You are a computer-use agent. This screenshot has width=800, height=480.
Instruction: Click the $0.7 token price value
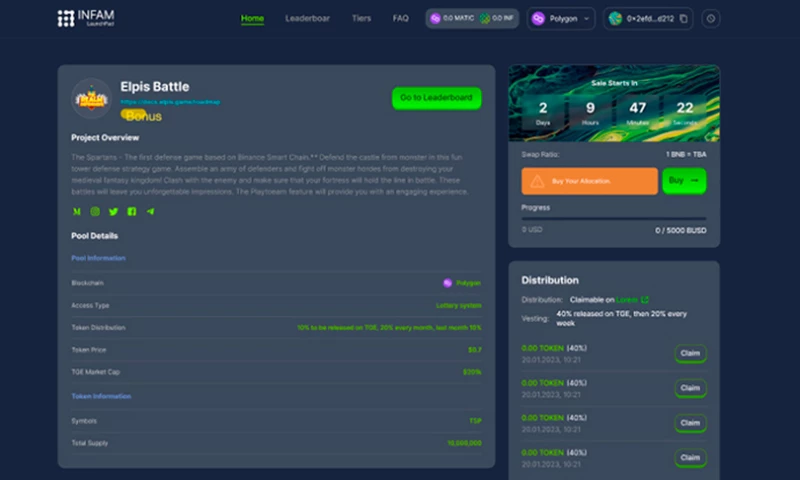(474, 350)
